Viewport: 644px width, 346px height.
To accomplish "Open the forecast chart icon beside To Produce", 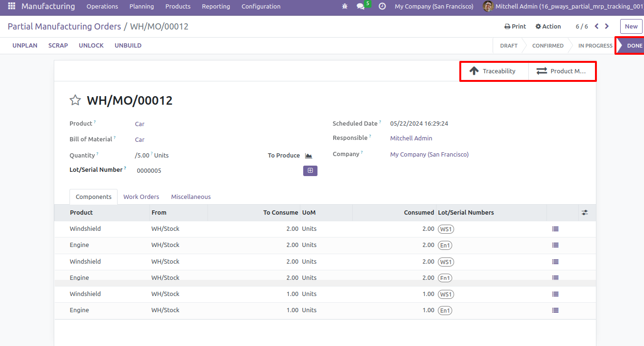I will coord(308,156).
